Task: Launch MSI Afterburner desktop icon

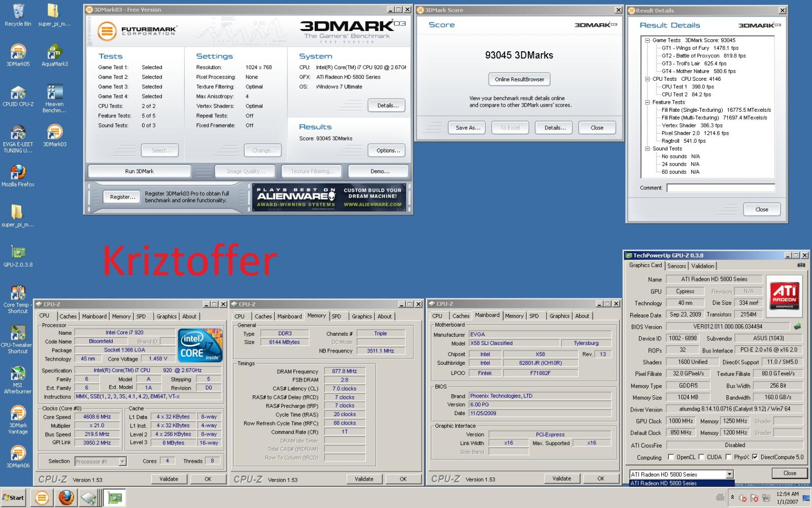Action: [x=18, y=379]
